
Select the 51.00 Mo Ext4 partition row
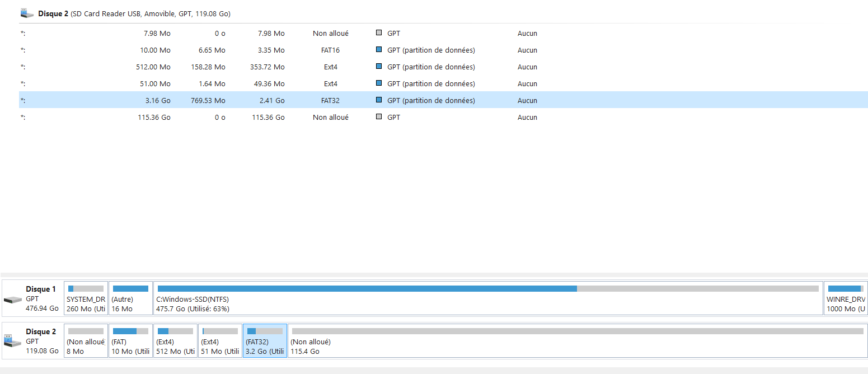click(x=224, y=84)
